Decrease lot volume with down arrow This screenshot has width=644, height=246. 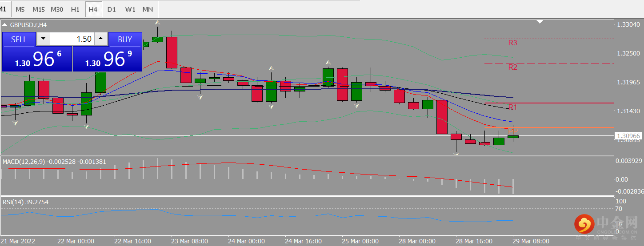click(43, 39)
